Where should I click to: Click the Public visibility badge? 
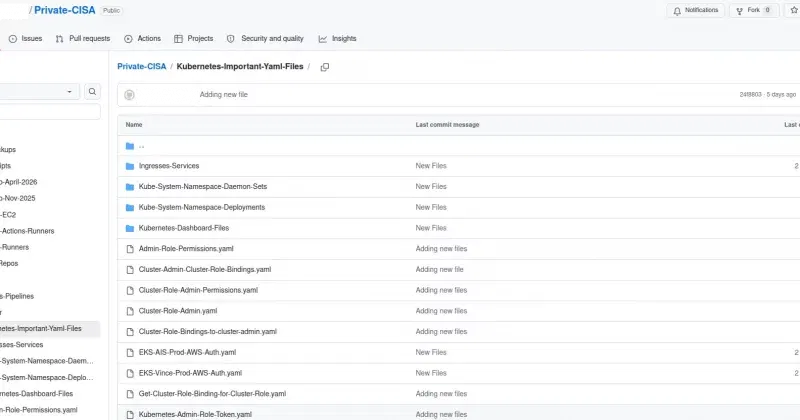[111, 10]
